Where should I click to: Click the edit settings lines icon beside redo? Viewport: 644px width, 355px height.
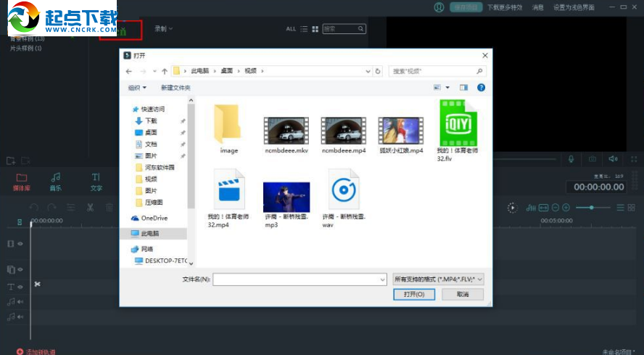pyautogui.click(x=71, y=208)
